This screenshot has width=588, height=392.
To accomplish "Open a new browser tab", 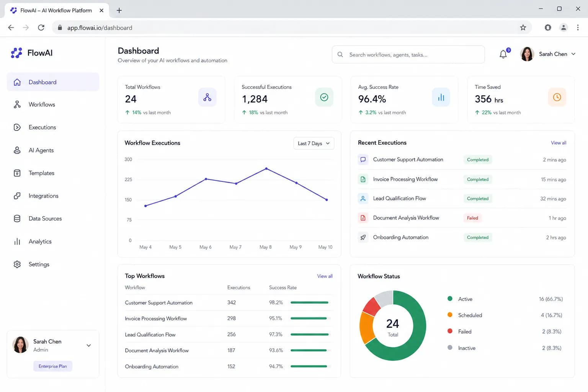I will [119, 10].
